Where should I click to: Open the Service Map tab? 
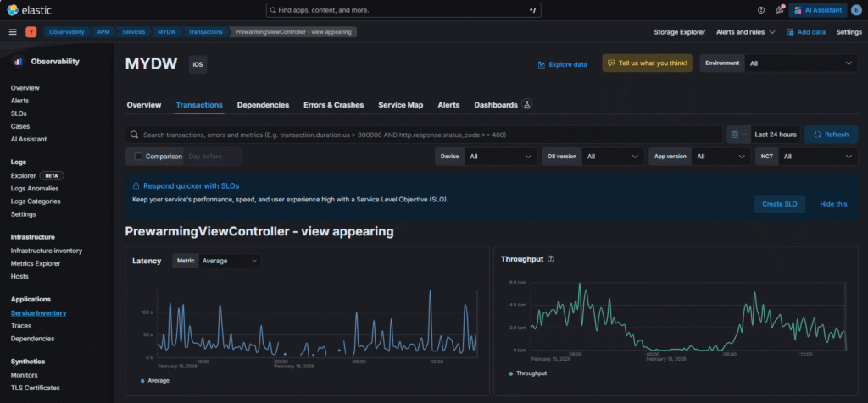(x=401, y=104)
